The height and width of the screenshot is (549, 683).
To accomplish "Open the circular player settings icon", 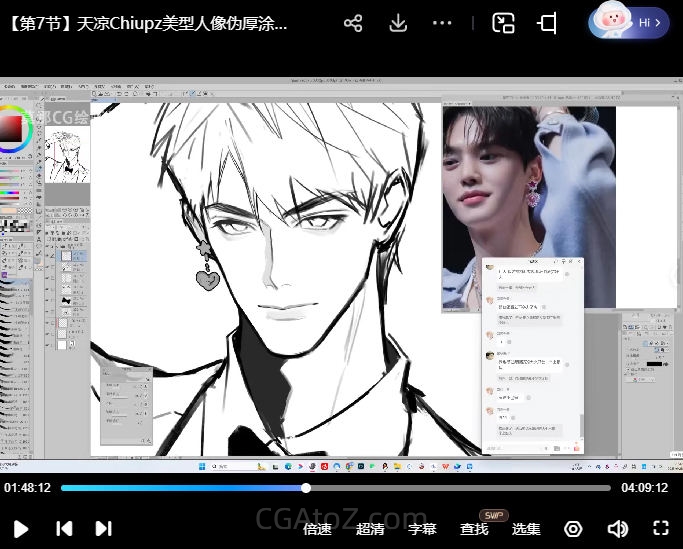I will 573,529.
